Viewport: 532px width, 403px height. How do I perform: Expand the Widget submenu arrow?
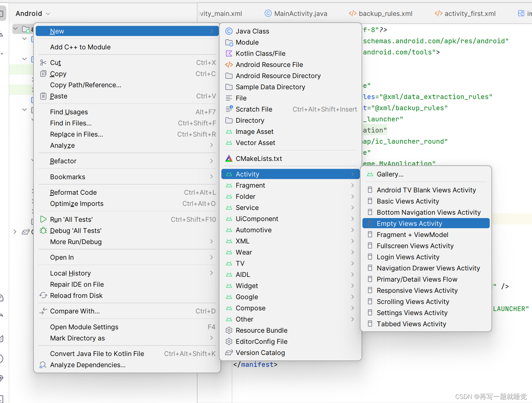[352, 286]
